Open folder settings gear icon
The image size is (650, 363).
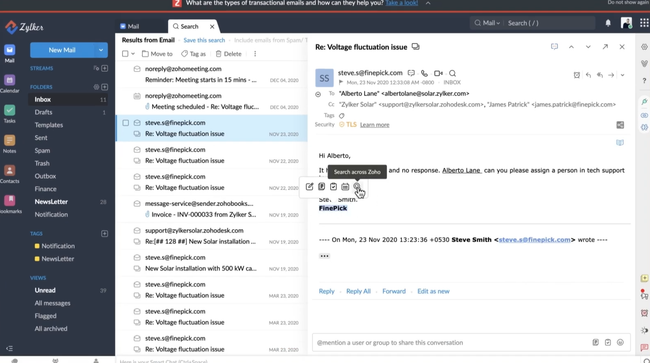tap(96, 87)
